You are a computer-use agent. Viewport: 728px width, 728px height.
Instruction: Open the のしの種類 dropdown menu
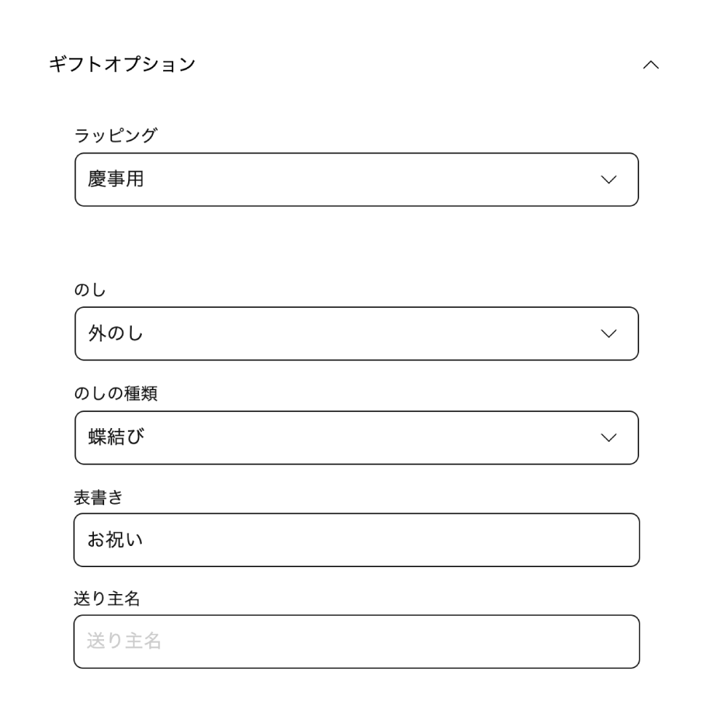pos(356,438)
